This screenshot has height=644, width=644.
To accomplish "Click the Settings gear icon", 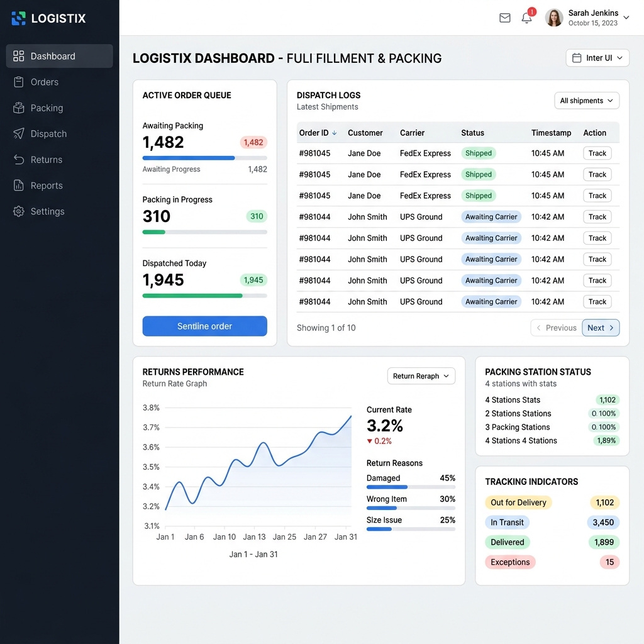I will [18, 211].
